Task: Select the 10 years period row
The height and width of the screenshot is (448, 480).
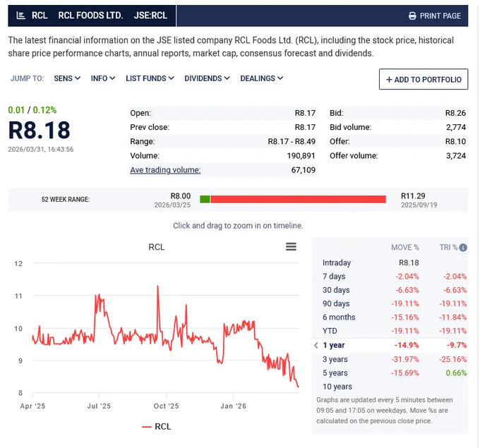Action: pyautogui.click(x=390, y=387)
